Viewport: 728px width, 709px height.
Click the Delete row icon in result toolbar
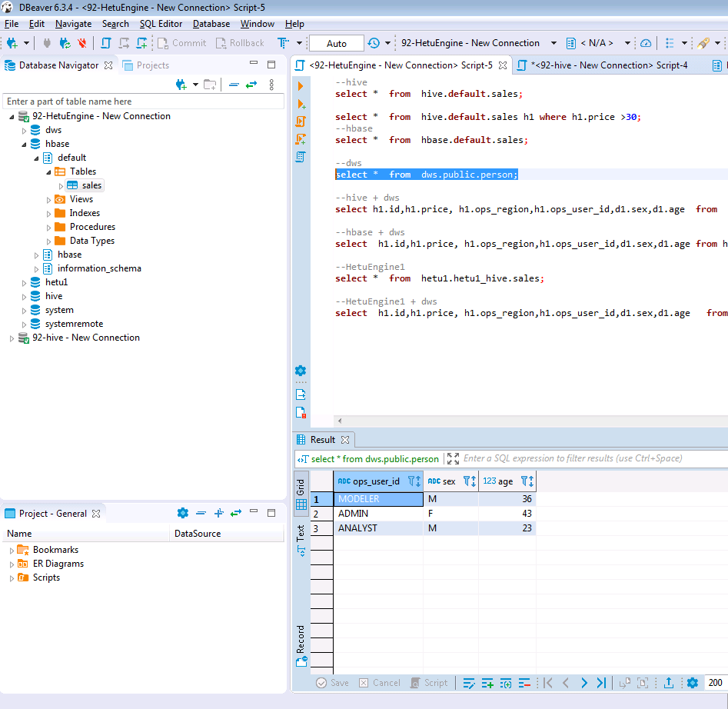[x=525, y=683]
